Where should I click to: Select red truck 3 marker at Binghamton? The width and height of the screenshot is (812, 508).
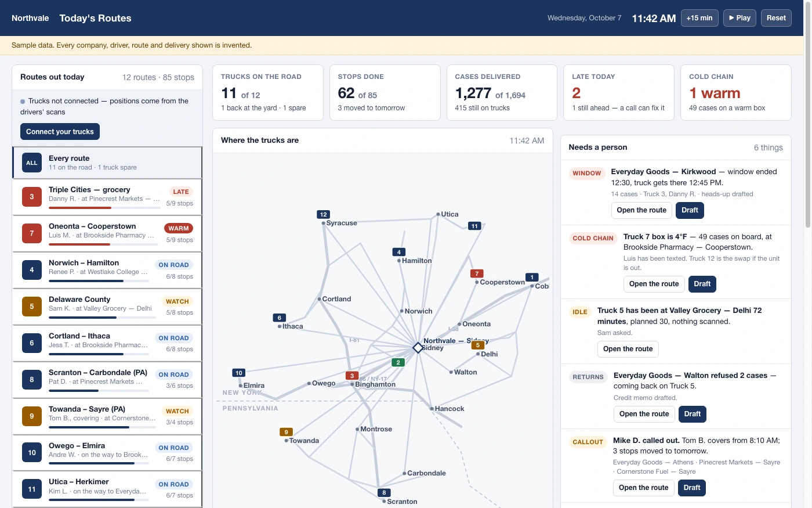[x=352, y=376]
